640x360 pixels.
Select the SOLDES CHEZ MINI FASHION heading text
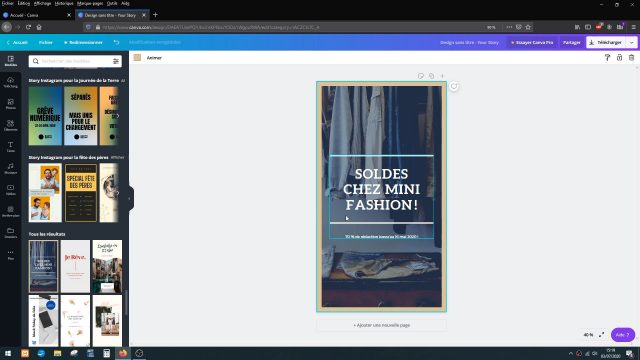(381, 189)
